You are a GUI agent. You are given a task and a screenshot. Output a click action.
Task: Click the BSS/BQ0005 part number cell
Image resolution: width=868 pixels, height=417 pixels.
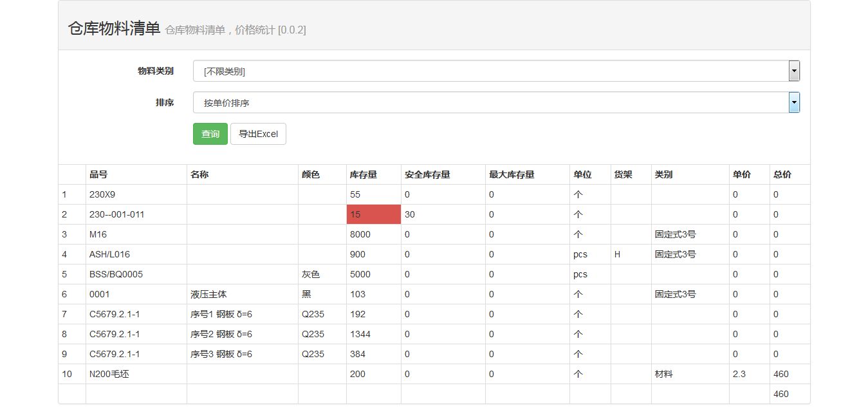116,274
